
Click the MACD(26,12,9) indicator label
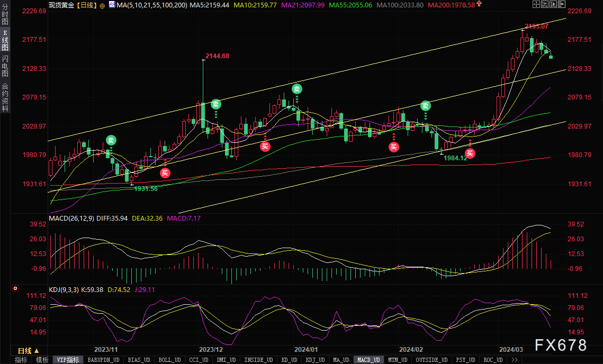tap(71, 218)
